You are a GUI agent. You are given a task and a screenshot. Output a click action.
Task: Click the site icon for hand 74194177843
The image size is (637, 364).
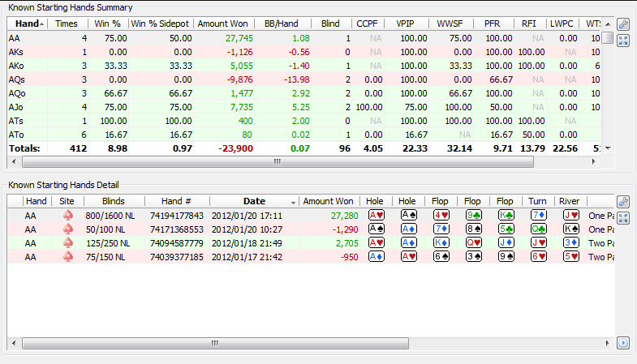tap(67, 215)
